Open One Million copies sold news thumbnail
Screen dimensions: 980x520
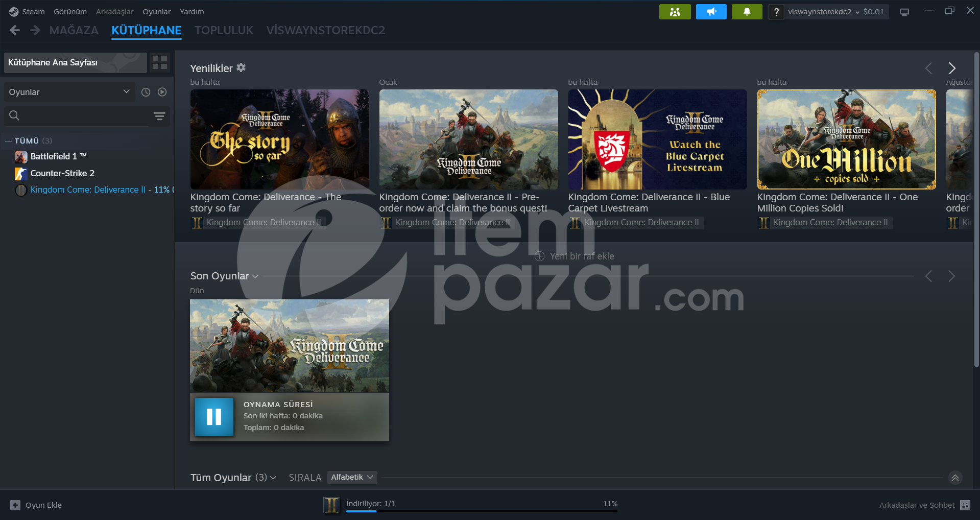point(846,139)
